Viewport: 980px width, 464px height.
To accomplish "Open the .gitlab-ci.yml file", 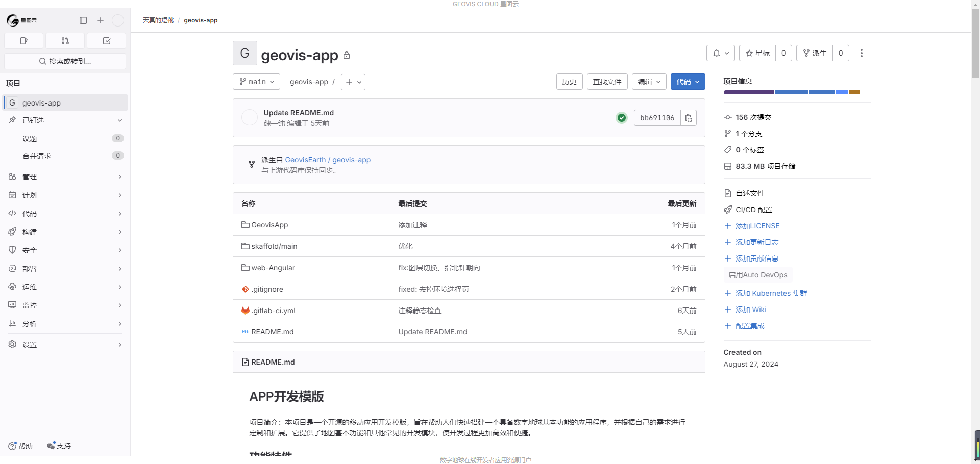I will (274, 311).
